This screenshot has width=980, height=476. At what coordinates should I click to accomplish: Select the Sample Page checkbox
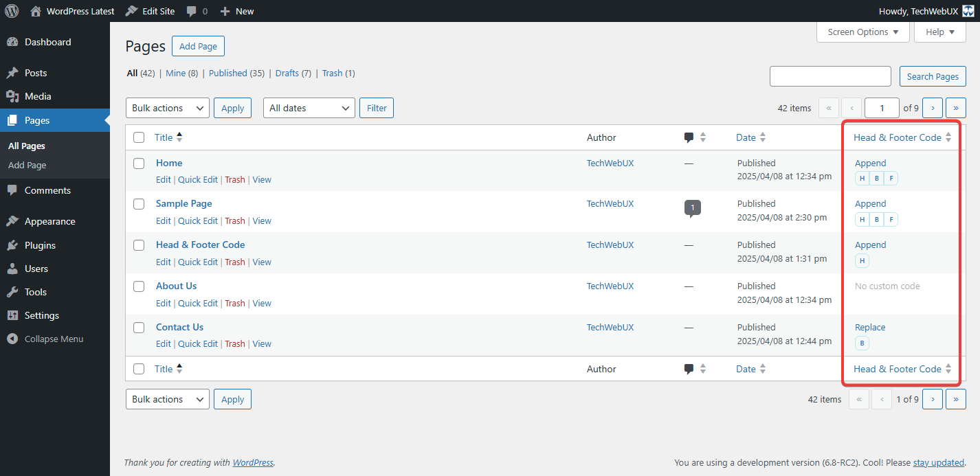139,204
